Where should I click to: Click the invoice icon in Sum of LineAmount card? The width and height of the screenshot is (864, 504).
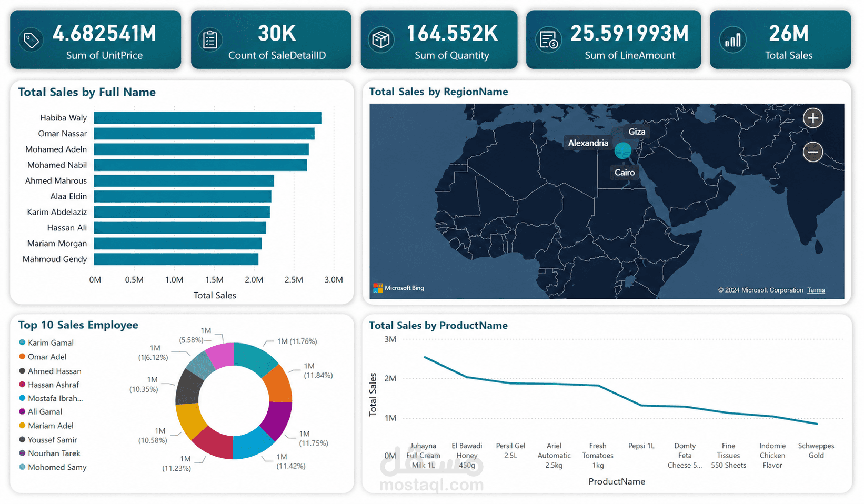click(548, 40)
